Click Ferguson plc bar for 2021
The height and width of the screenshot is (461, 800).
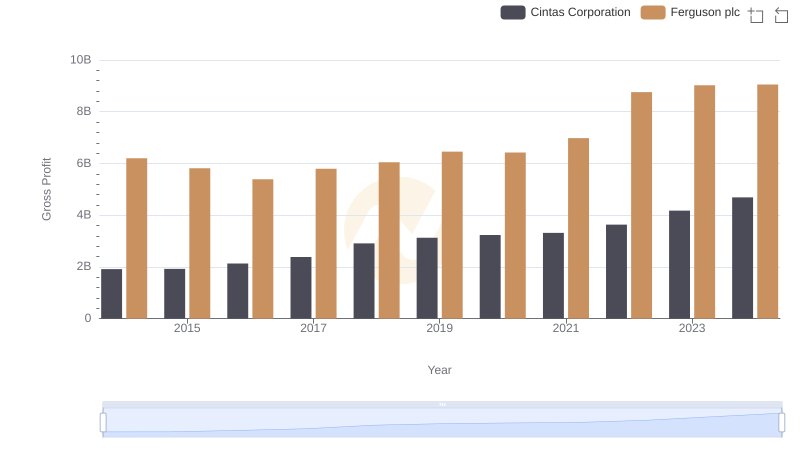[x=579, y=228]
